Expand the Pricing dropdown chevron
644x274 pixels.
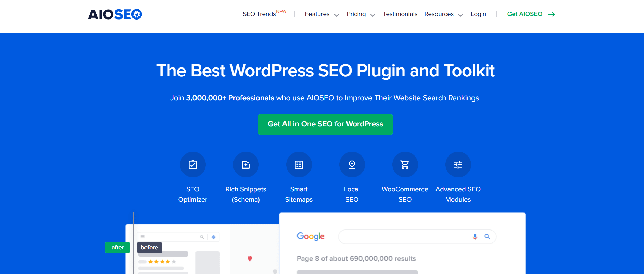click(x=373, y=15)
